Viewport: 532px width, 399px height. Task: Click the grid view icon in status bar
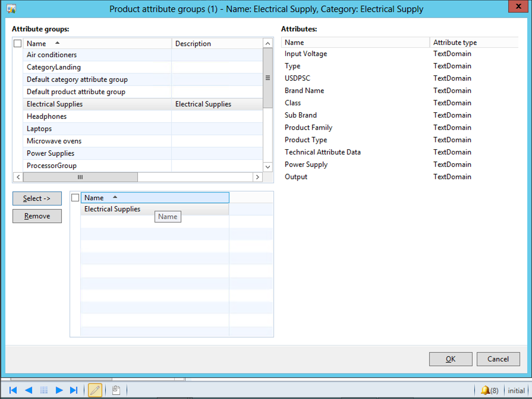click(44, 390)
